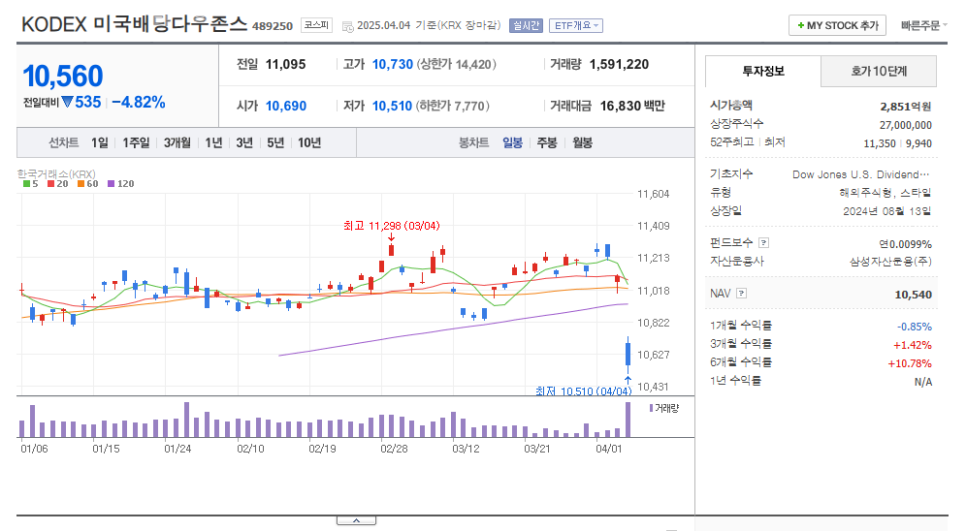Image resolution: width=966 pixels, height=531 pixels.
Task: Click the red 20-day moving average legend
Action: point(58,184)
